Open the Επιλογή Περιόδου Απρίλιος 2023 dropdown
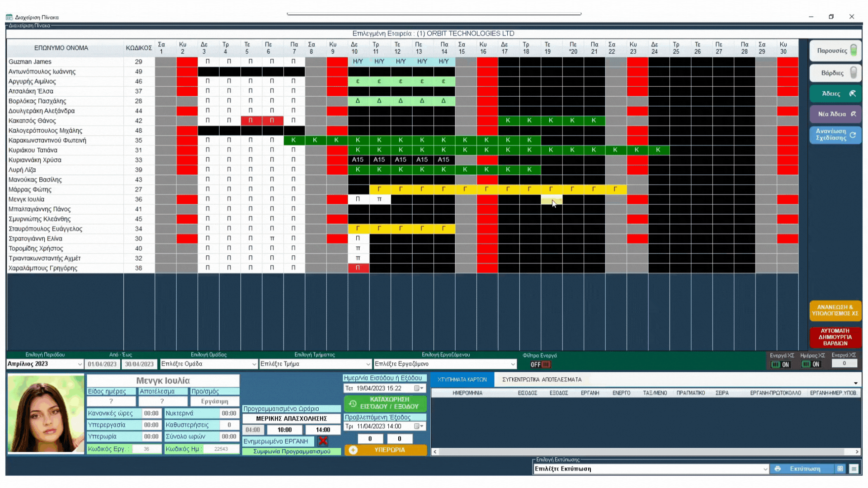The height and width of the screenshot is (488, 868). tap(80, 364)
